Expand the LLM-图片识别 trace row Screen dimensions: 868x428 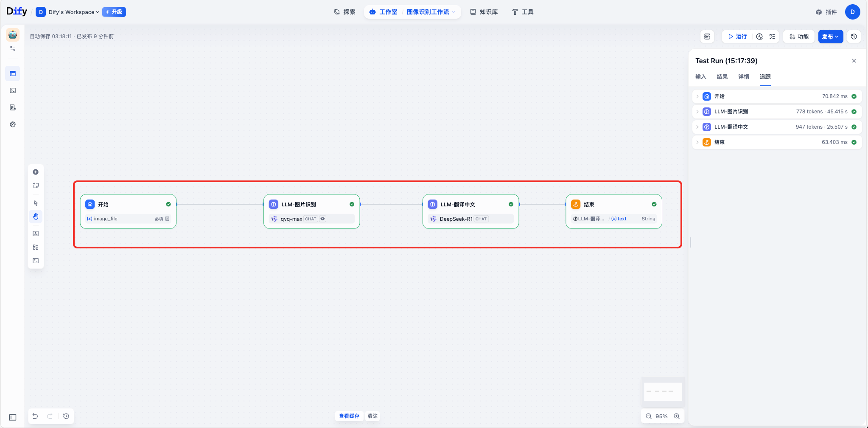697,112
